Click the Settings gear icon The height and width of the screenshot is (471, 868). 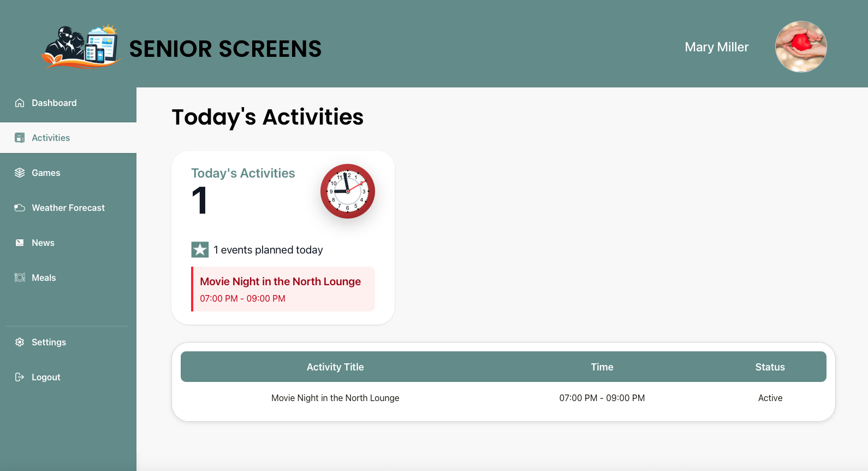20,342
